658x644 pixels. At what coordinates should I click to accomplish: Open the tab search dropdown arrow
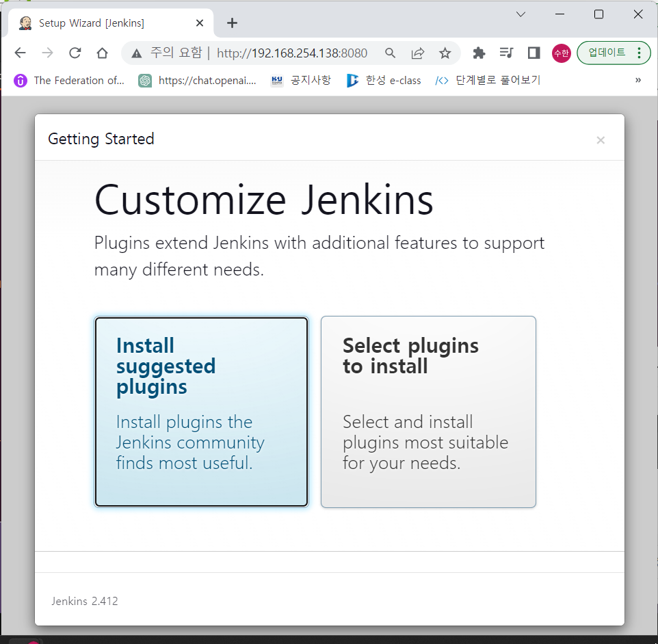coord(521,14)
